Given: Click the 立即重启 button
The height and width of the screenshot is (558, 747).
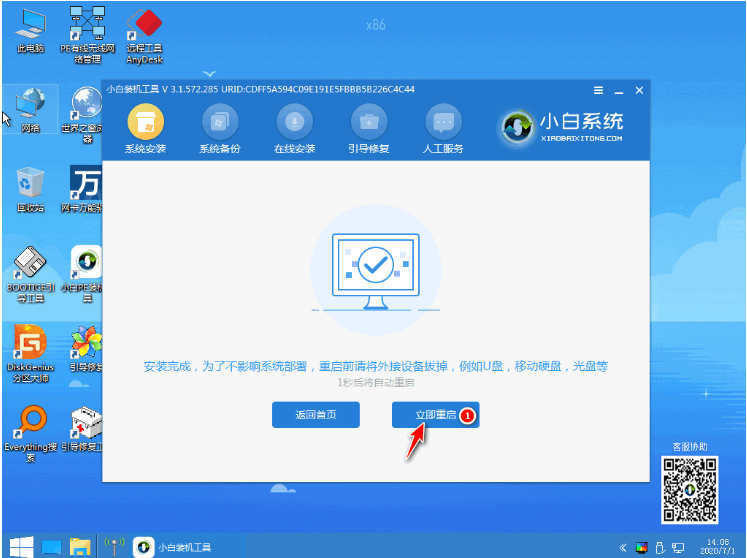Looking at the screenshot, I should coord(435,415).
